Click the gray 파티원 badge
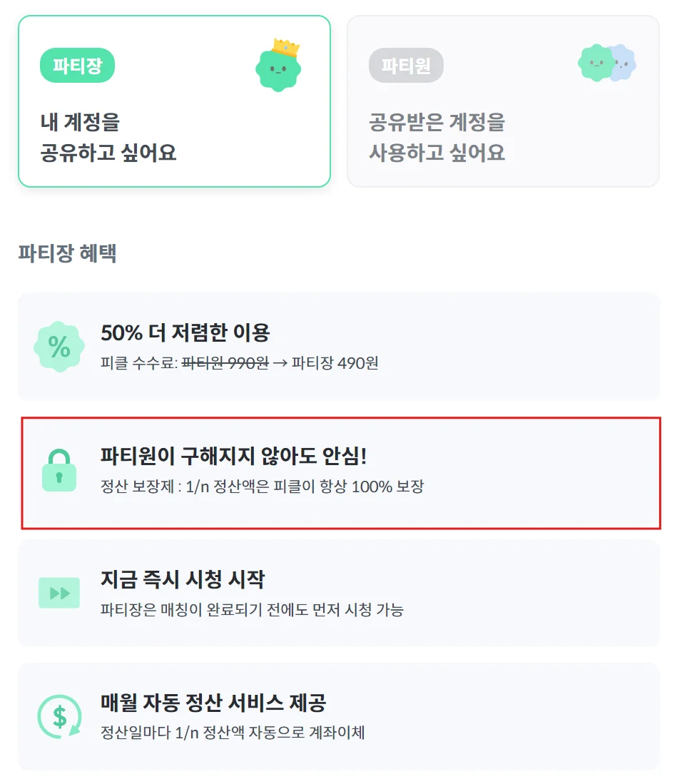Image resolution: width=677 pixels, height=784 pixels. click(406, 66)
